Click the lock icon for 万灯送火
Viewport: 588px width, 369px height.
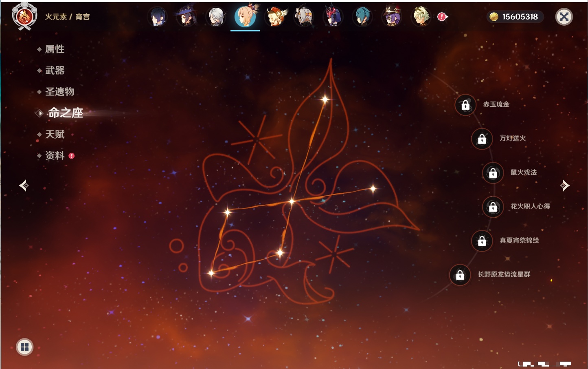point(482,139)
